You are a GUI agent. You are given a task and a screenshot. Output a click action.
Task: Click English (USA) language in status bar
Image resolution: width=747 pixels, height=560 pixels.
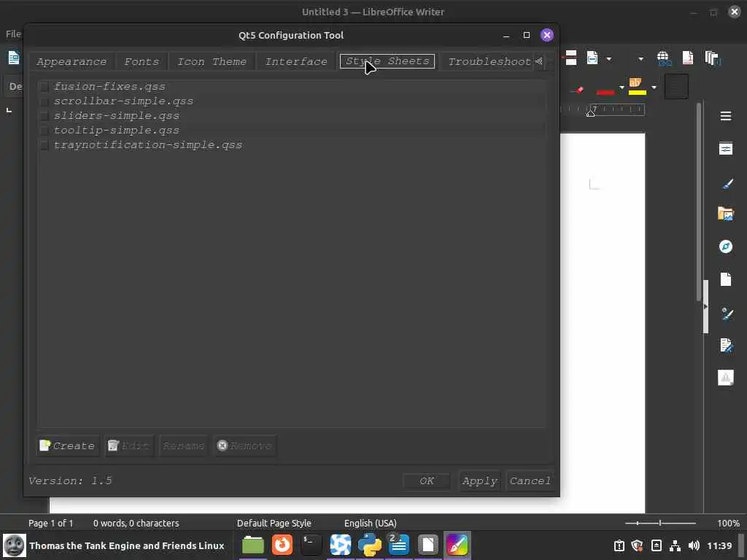(370, 524)
